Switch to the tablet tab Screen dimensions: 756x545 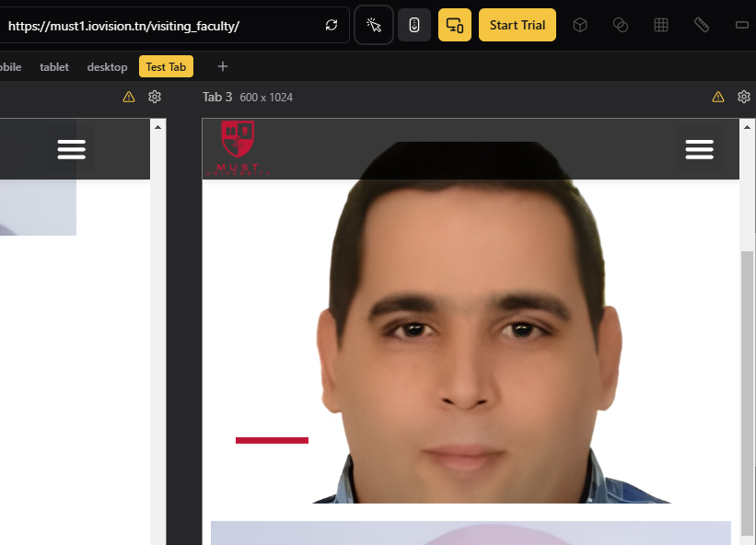click(x=54, y=67)
